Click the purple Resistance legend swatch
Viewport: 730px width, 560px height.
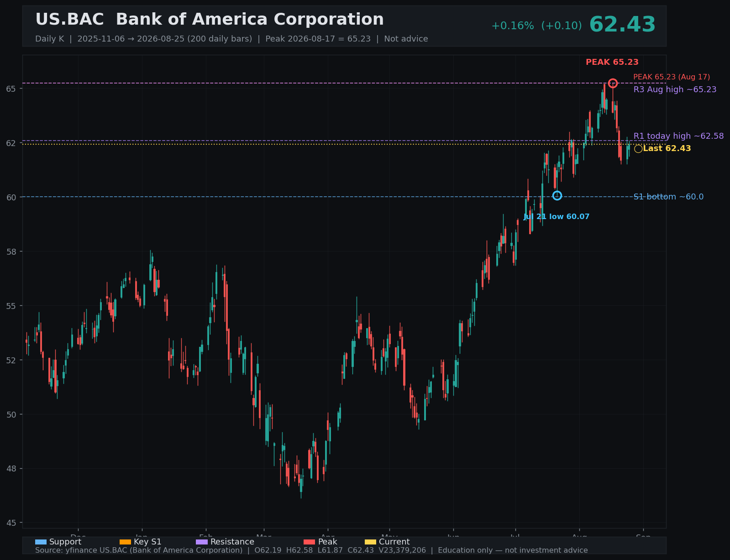click(x=202, y=542)
